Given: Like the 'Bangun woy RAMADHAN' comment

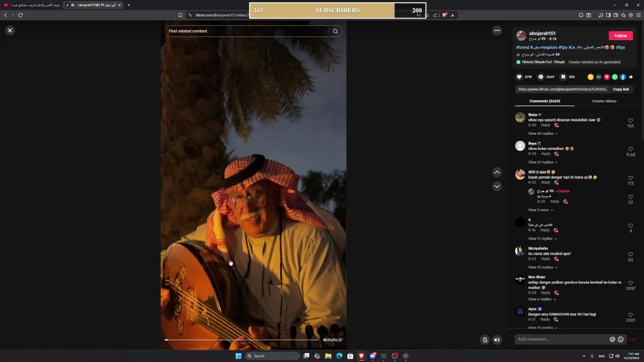Looking at the screenshot, I should 630,315.
